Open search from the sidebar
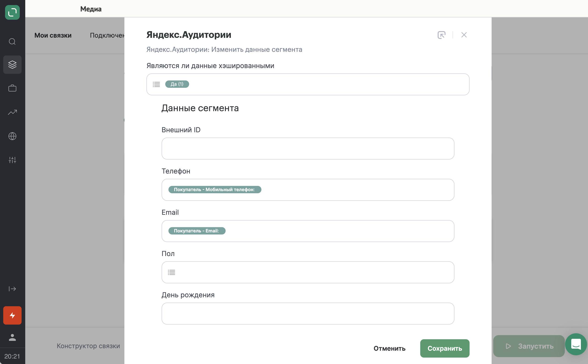Image resolution: width=588 pixels, height=364 pixels. point(12,42)
